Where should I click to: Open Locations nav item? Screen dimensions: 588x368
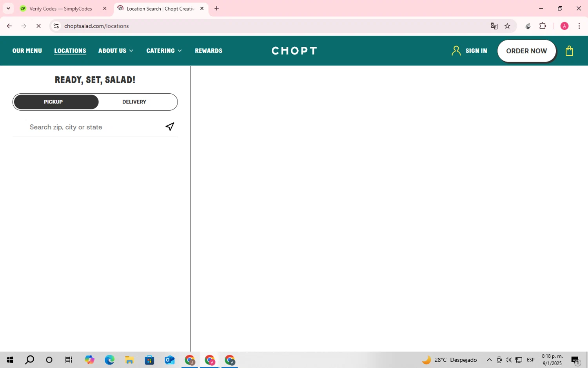[70, 51]
